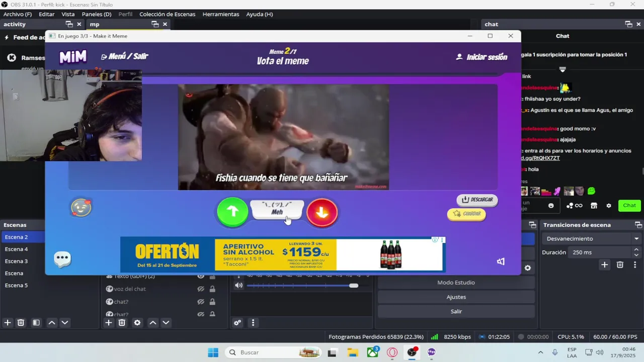This screenshot has height=362, width=644.
Task: Toggle visibility of first chat? source
Action: coord(201,302)
